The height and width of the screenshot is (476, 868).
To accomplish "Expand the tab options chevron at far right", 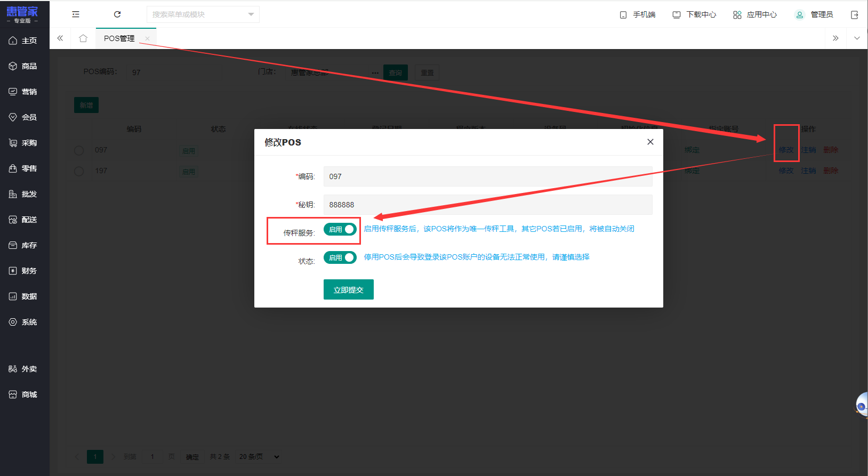I will click(857, 38).
